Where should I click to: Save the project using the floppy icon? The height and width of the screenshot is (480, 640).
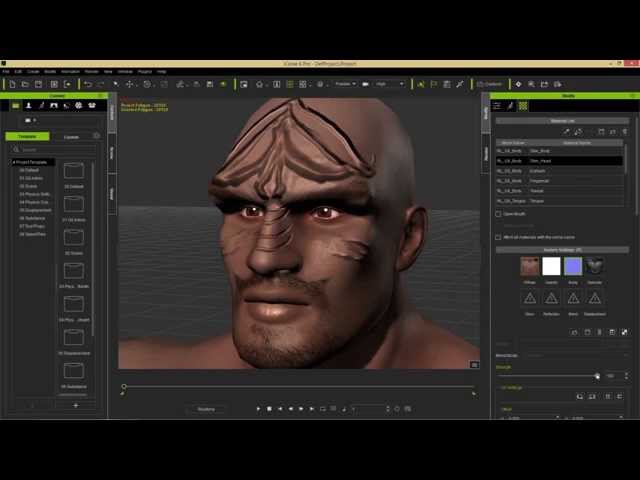[x=38, y=84]
